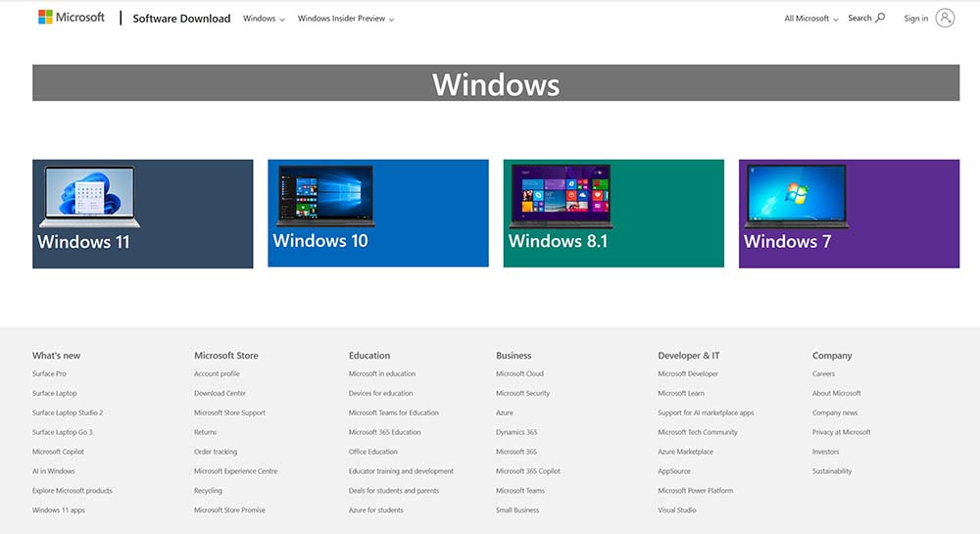Open Devices for education link
The height and width of the screenshot is (534, 980).
point(380,393)
